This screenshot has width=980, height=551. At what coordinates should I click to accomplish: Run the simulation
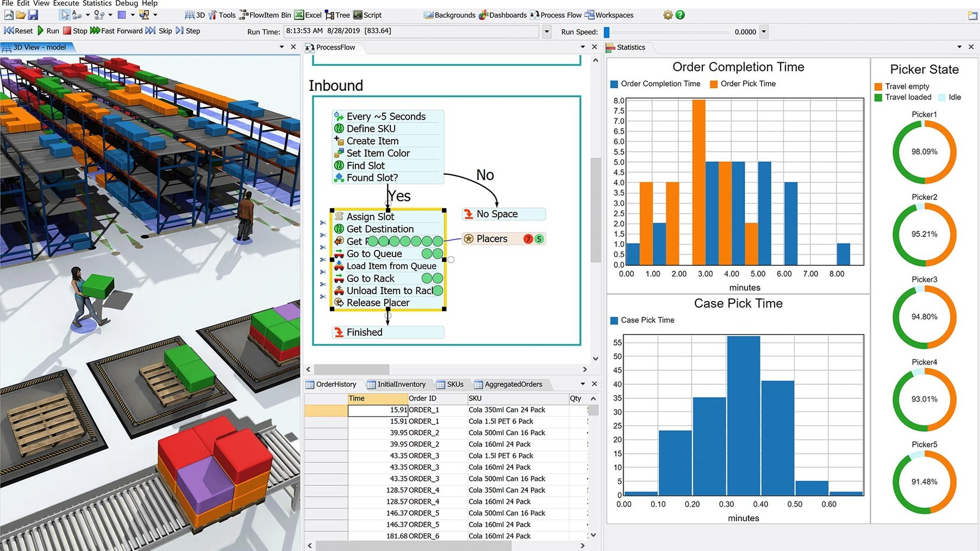(48, 31)
